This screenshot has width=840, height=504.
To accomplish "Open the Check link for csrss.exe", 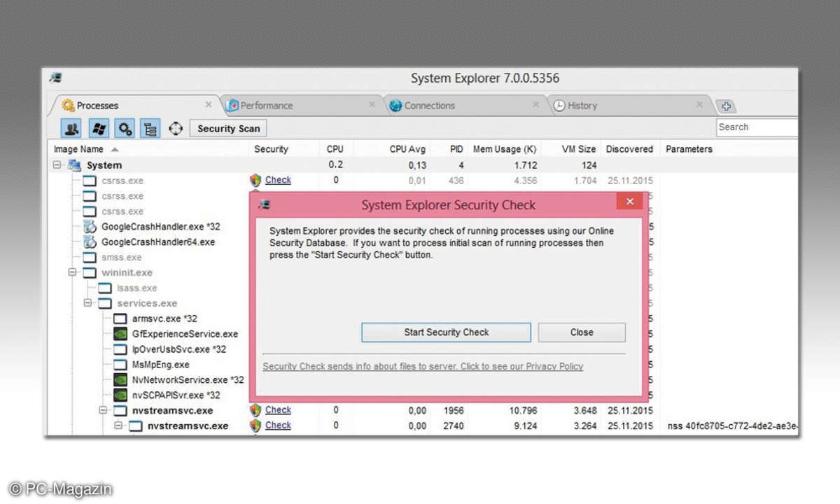I will (x=278, y=180).
